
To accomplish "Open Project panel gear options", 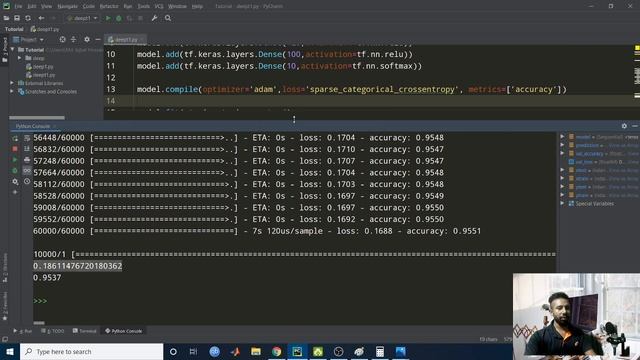I will (87, 40).
